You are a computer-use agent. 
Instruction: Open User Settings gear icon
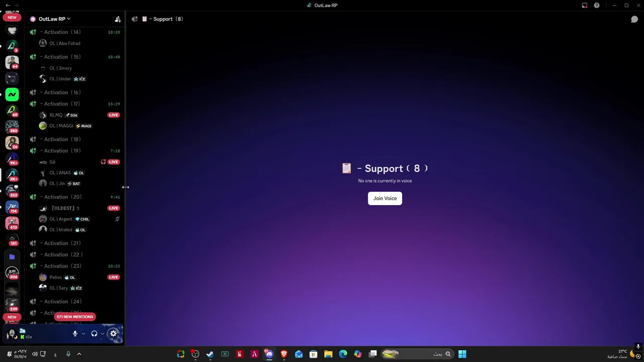113,333
